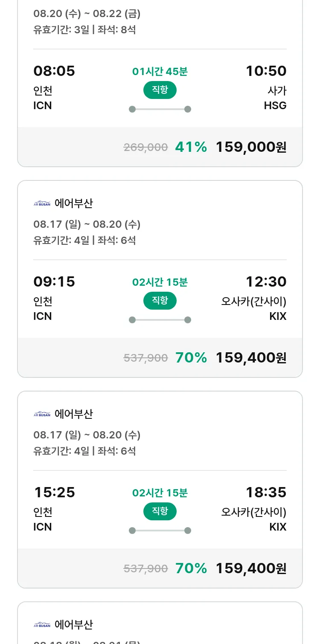
Task: Tap the 직항 badge on the 09:15 Osaka flight
Action: pos(160,300)
